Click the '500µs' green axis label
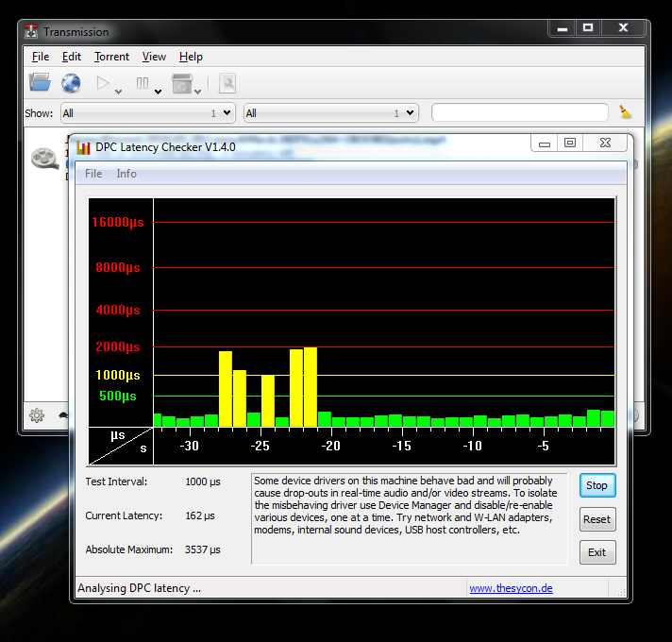 tap(118, 396)
